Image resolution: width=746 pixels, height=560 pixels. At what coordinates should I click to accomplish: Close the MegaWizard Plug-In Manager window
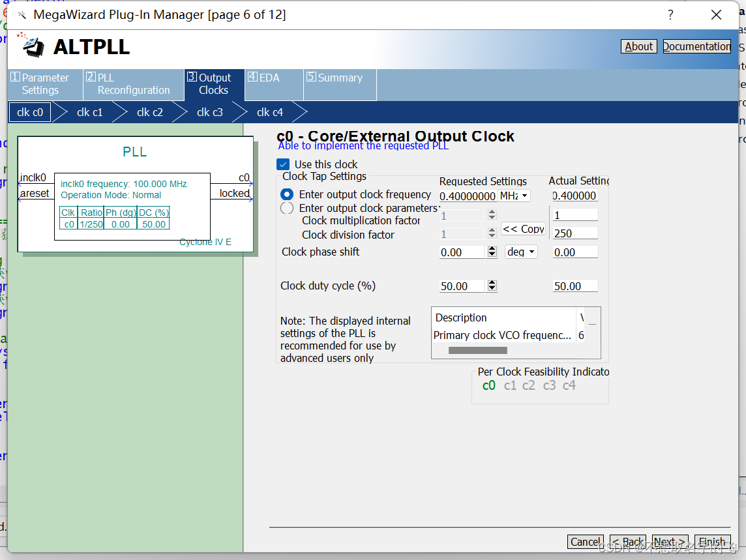(716, 15)
